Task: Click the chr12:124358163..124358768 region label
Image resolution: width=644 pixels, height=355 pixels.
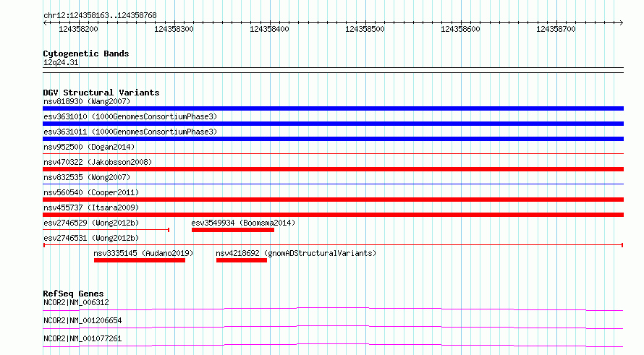Action: [x=100, y=16]
